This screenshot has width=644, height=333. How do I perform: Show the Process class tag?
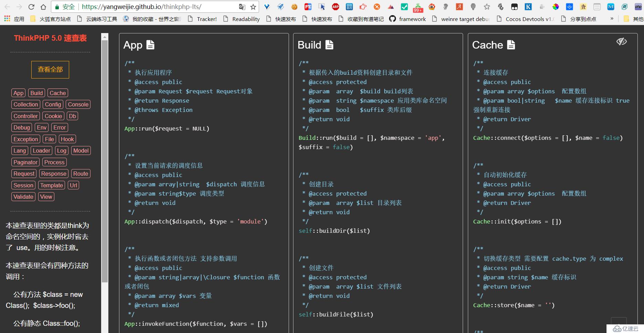tap(54, 162)
